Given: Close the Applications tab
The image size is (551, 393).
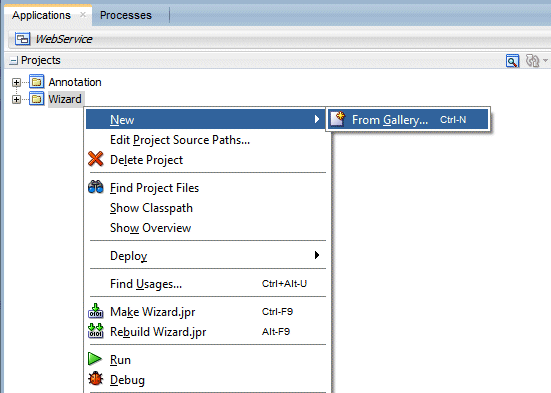Looking at the screenshot, I should point(83,15).
